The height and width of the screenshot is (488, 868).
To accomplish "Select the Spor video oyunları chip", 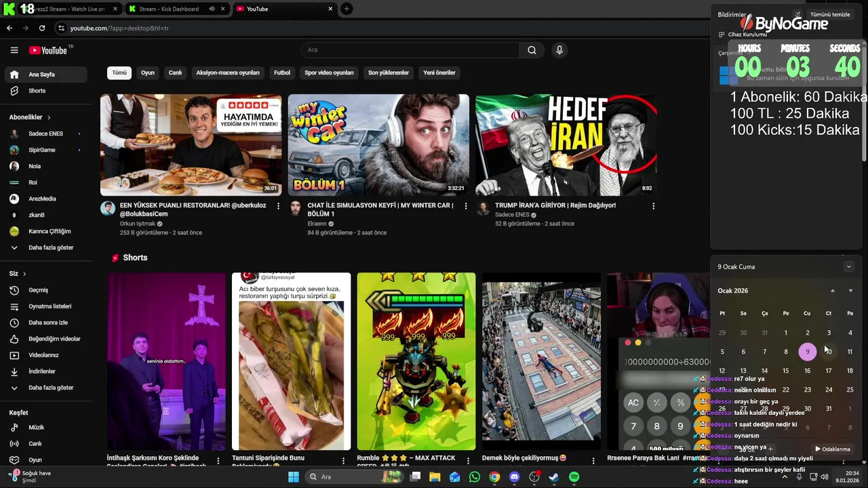I will point(329,73).
